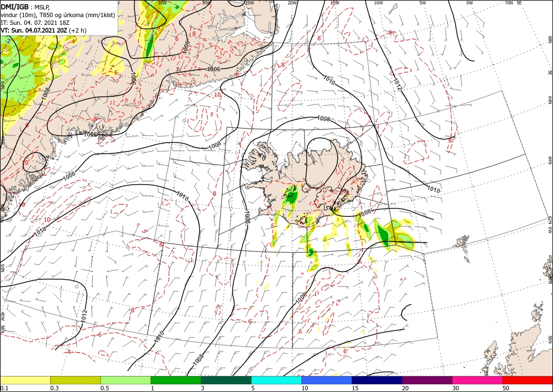This screenshot has width=553, height=392.
Task: Select the green 1–3 legend swatch
Action: (176, 380)
